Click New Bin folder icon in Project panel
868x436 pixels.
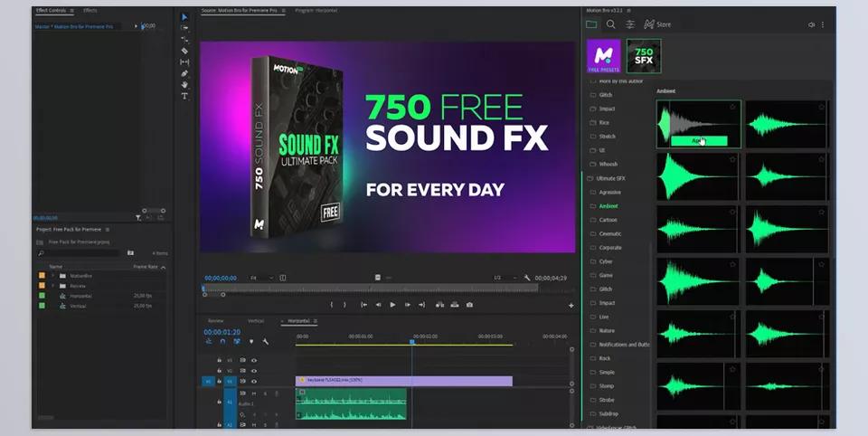(130, 252)
